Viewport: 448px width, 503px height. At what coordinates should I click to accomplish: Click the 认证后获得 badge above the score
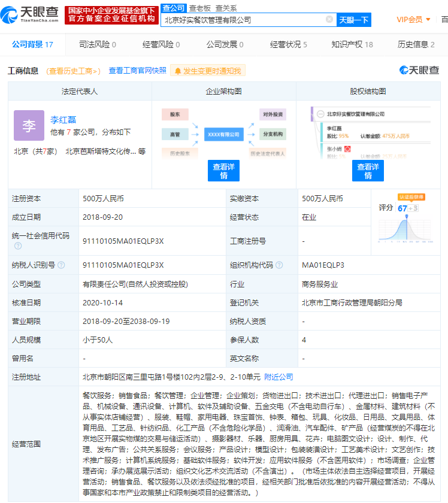click(x=411, y=197)
